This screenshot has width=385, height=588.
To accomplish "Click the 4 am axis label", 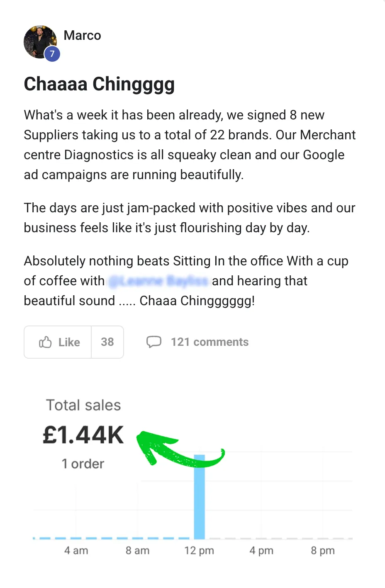I will pyautogui.click(x=76, y=551).
